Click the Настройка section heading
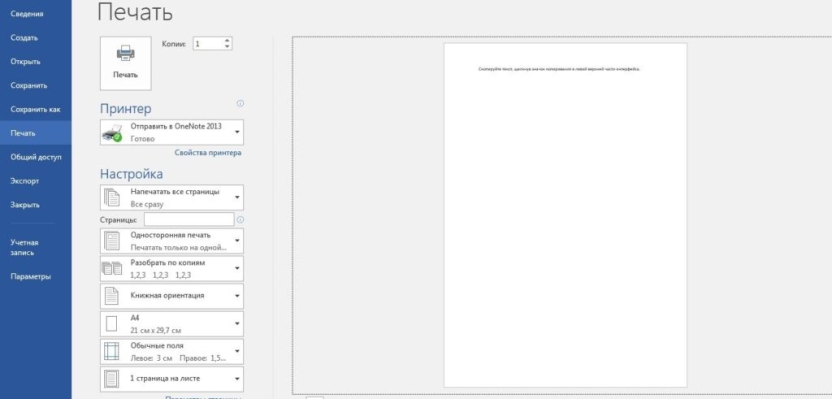This screenshot has height=399, width=832. point(132,174)
